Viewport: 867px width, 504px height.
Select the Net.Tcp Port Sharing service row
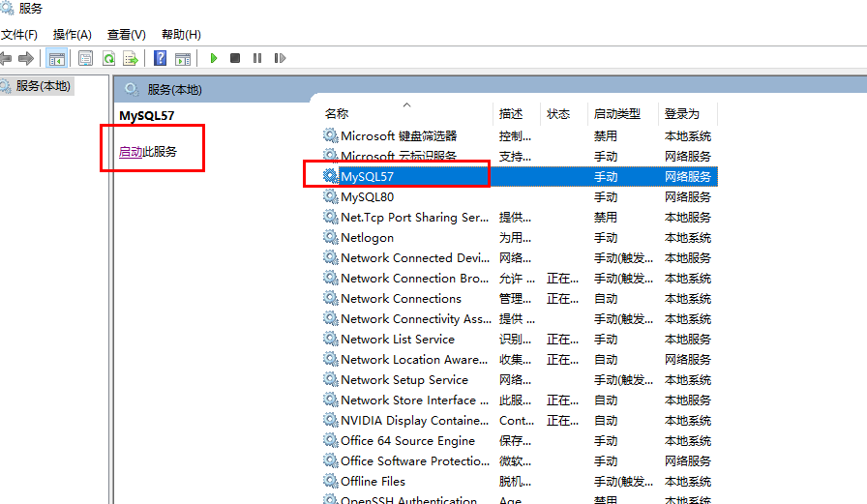pyautogui.click(x=520, y=218)
